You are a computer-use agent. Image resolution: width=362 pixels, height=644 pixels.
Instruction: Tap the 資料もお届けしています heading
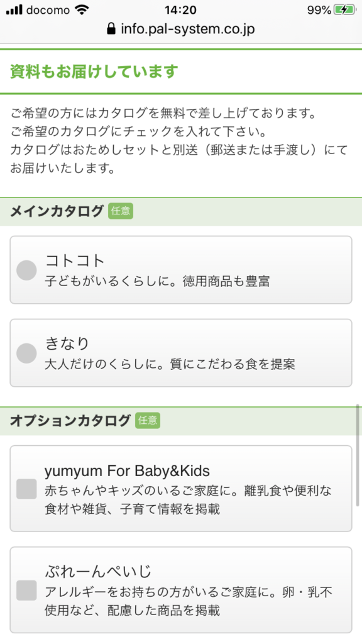(x=94, y=72)
